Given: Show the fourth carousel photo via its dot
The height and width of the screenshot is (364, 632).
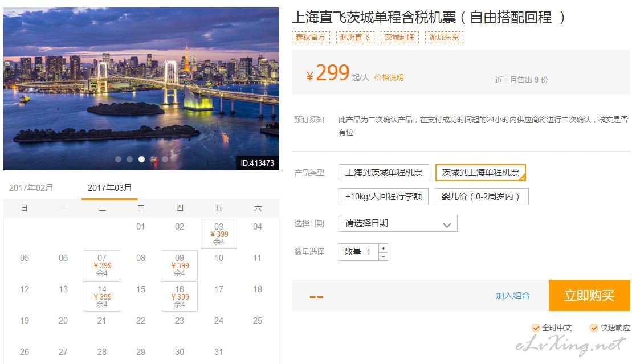Looking at the screenshot, I should pyautogui.click(x=153, y=159).
